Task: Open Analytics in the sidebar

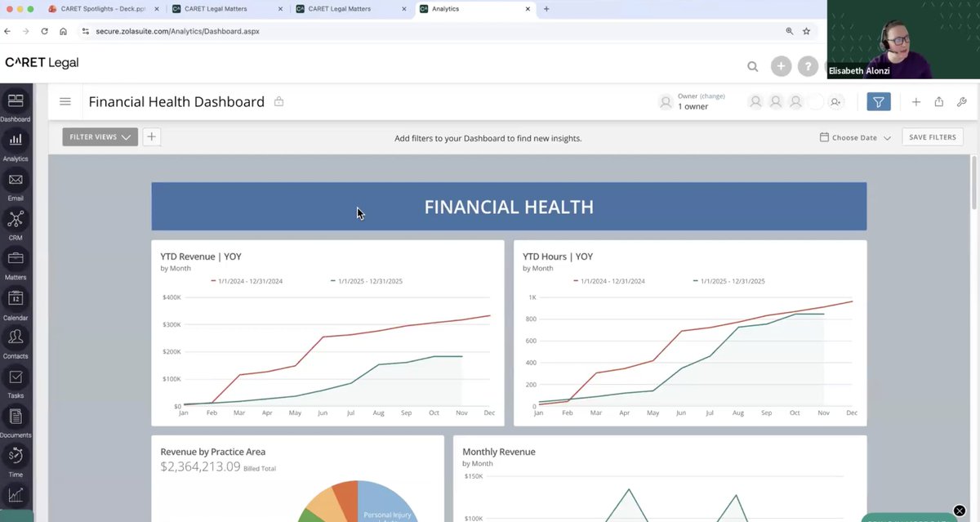Action: pyautogui.click(x=16, y=141)
